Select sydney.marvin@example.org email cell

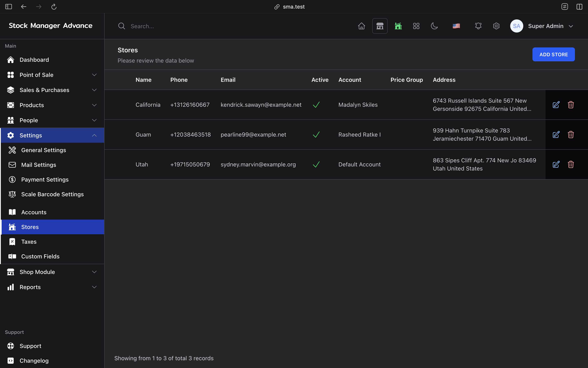pyautogui.click(x=258, y=165)
